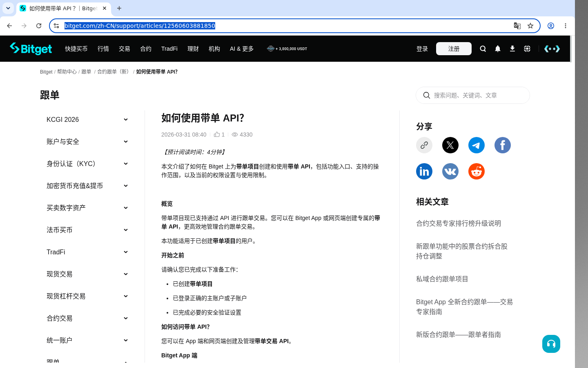588x368 pixels.
Task: Open TradFi in top navigation
Action: (x=169, y=49)
